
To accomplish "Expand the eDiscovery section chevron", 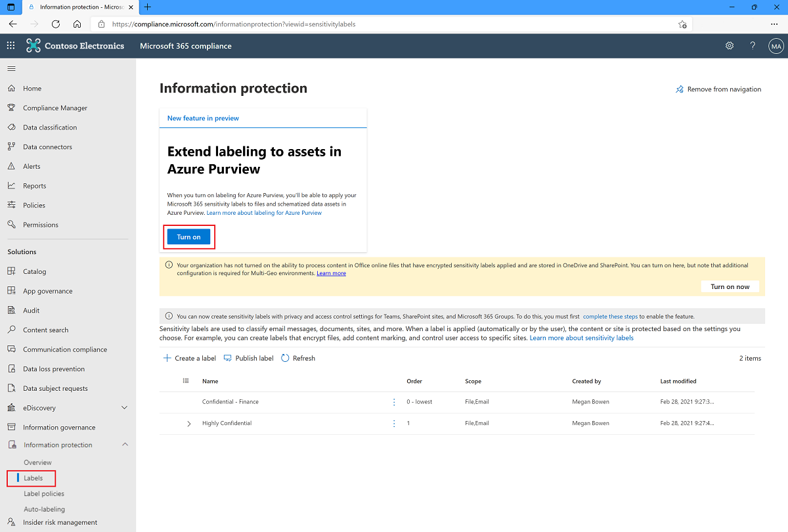I will 125,408.
